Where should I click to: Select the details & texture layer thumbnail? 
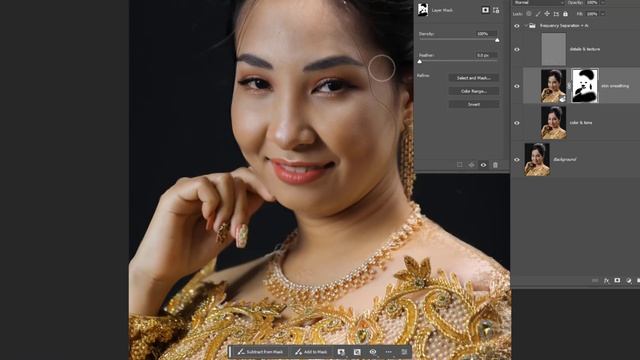click(x=553, y=49)
